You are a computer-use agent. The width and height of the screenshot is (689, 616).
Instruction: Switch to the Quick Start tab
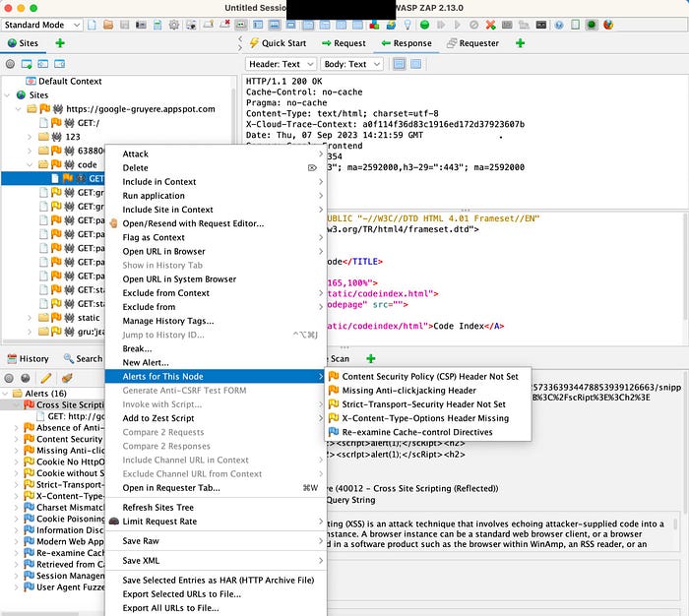point(278,43)
